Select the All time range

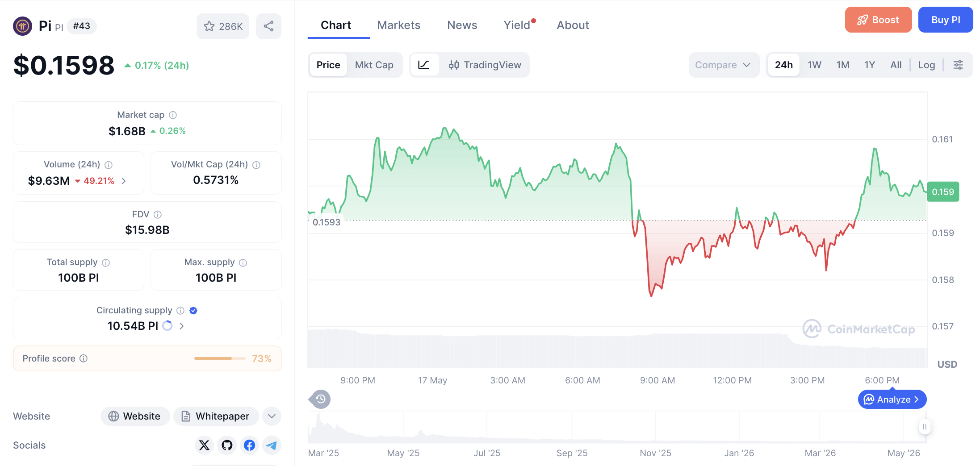pos(896,65)
